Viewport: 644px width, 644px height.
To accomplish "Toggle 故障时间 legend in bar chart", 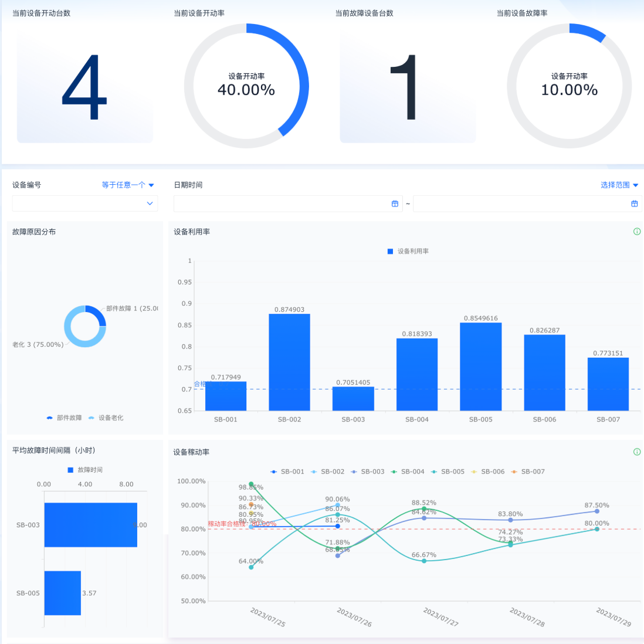I will (x=85, y=470).
